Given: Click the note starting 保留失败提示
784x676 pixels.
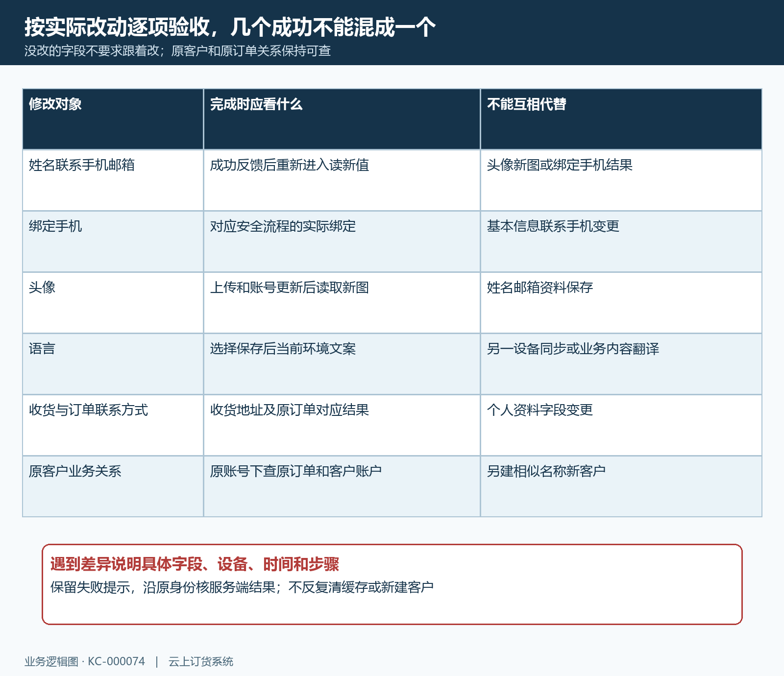Looking at the screenshot, I should [x=242, y=587].
